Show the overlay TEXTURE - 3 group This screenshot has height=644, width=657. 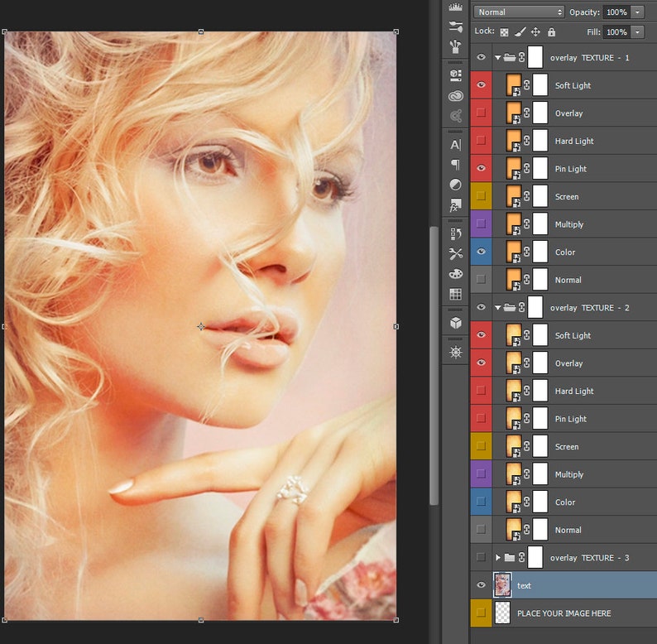(x=481, y=557)
